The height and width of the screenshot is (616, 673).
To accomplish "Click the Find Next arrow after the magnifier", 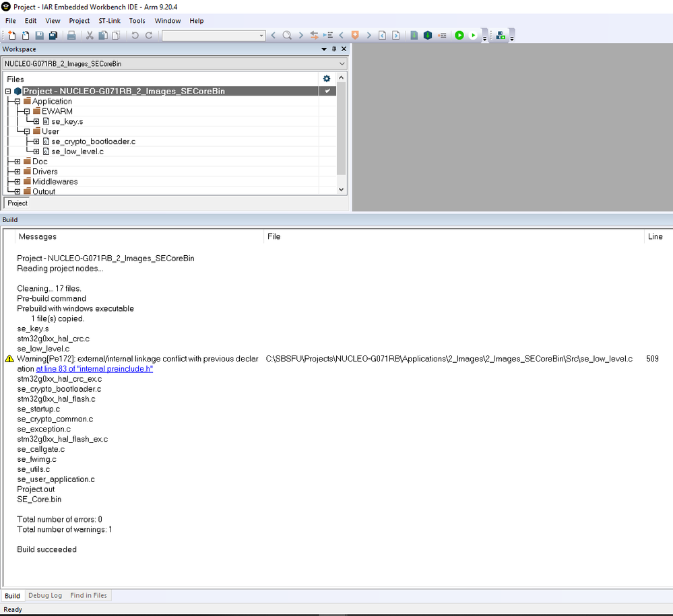I will point(301,35).
